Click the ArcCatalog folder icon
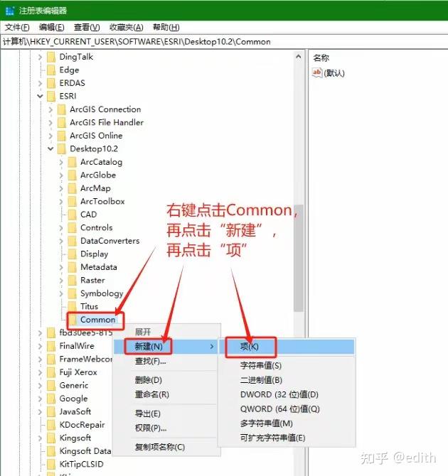 pos(73,162)
